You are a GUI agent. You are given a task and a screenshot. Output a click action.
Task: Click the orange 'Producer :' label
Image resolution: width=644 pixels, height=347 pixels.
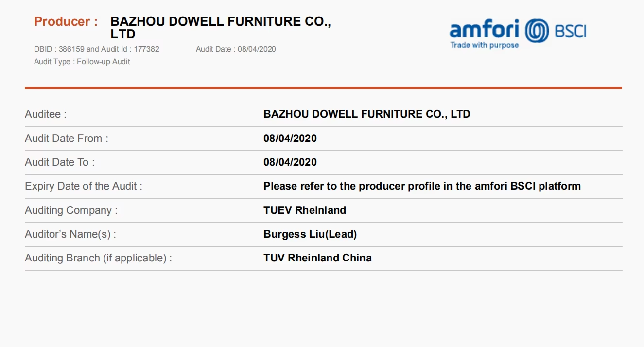(x=66, y=22)
